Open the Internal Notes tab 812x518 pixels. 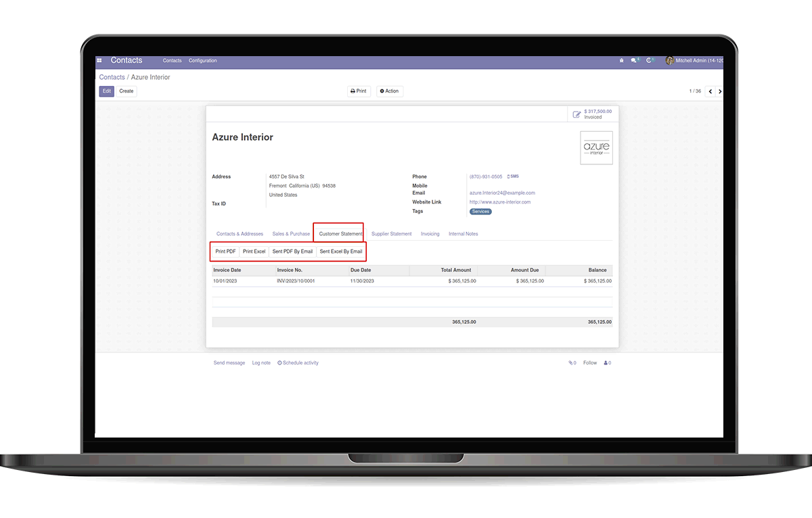pyautogui.click(x=463, y=234)
